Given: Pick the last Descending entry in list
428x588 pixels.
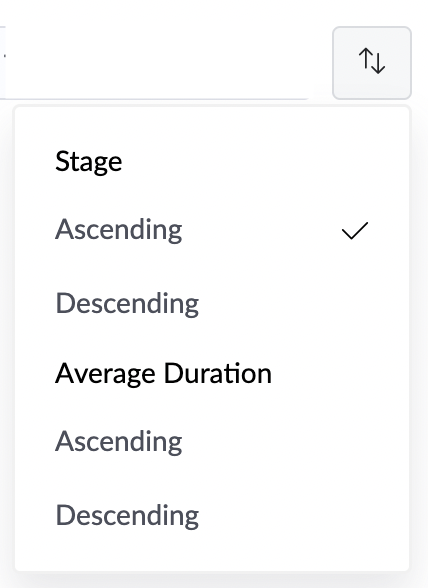Looking at the screenshot, I should [212, 515].
